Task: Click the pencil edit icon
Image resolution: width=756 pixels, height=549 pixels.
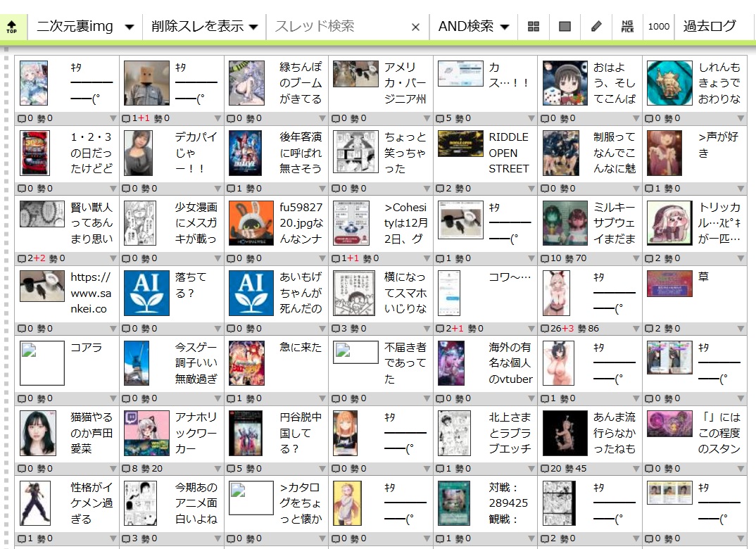Action: pyautogui.click(x=596, y=27)
